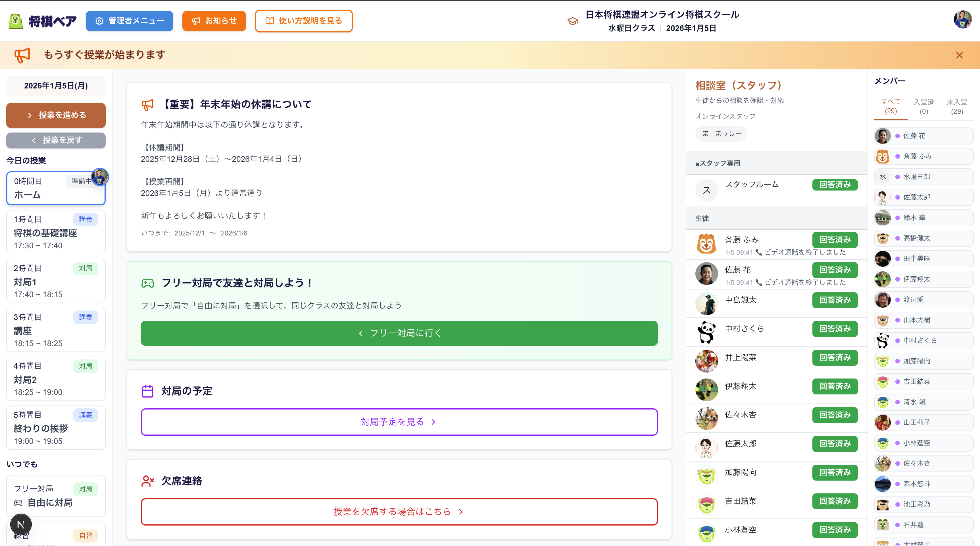Click 中村さくら panda avatar in consultation list
This screenshot has width=980, height=546.
[706, 332]
